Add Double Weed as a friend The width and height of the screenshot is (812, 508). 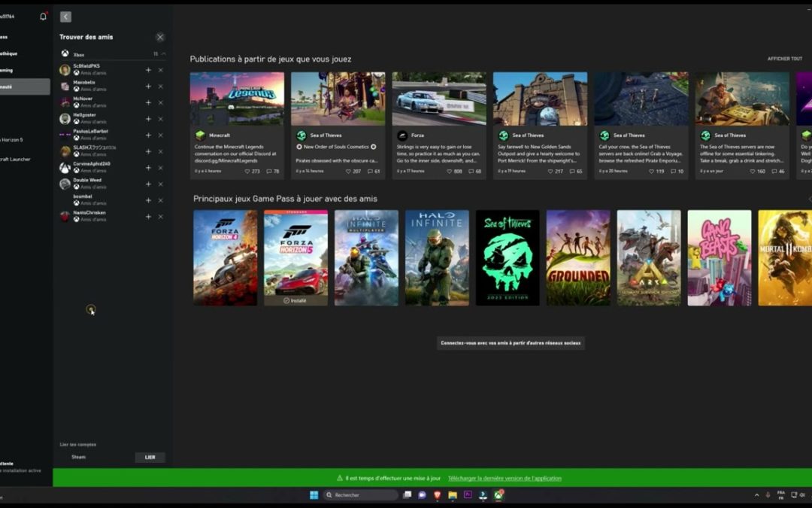coord(148,184)
